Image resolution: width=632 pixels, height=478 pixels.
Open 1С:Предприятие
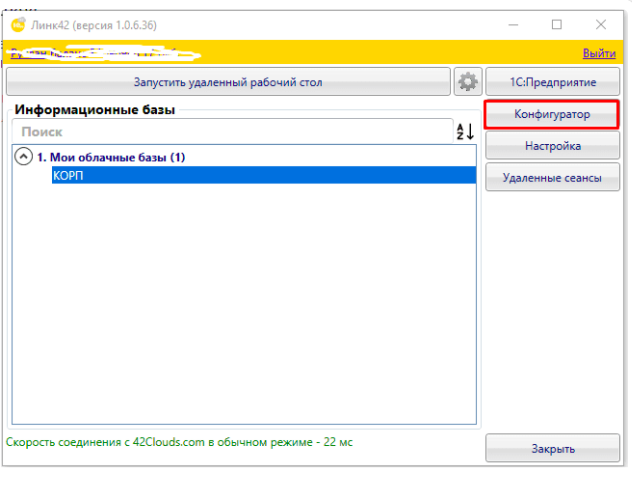[x=553, y=82]
